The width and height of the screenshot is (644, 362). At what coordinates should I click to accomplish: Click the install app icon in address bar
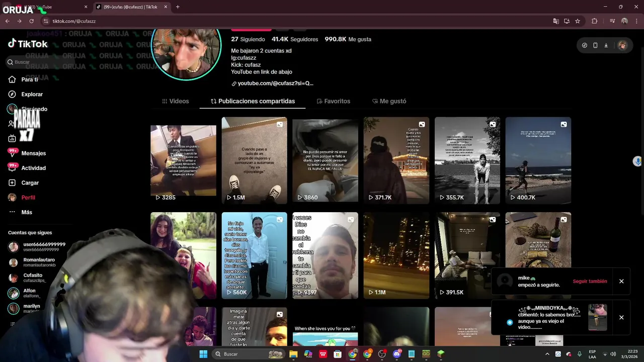coord(567,21)
